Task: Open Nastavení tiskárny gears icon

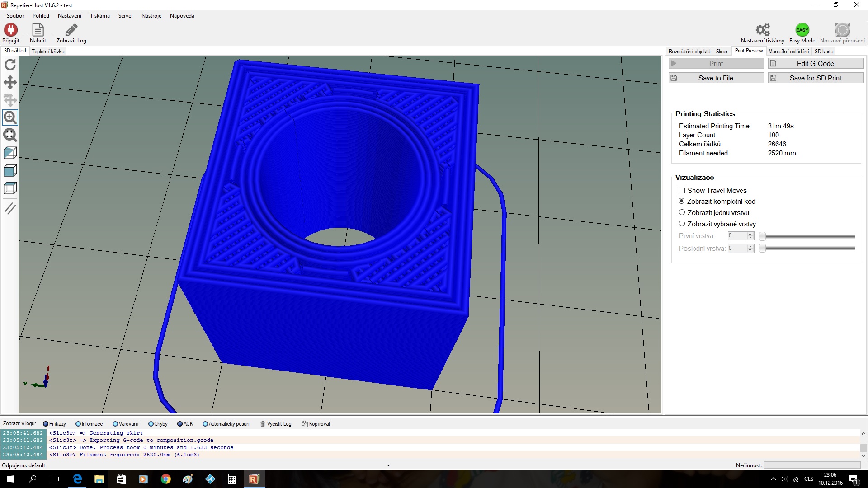Action: 762,30
